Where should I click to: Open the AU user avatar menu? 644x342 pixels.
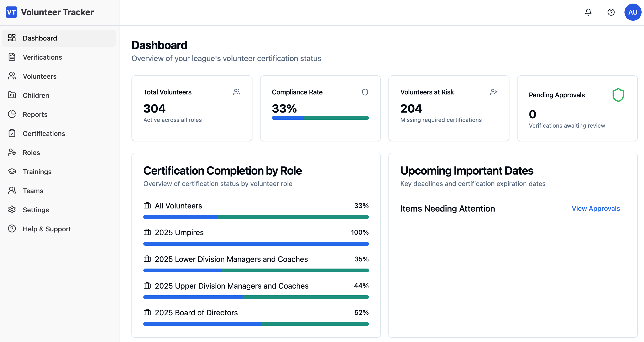coord(633,12)
